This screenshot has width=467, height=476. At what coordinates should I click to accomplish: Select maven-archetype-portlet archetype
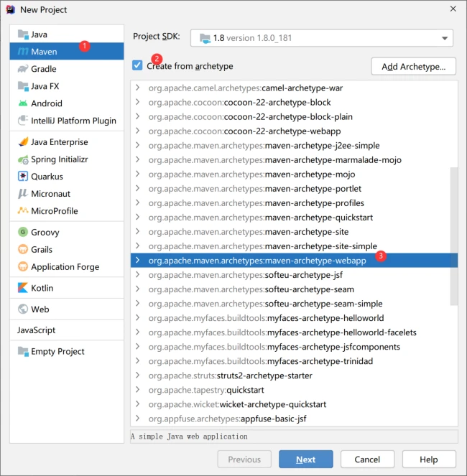(294, 189)
